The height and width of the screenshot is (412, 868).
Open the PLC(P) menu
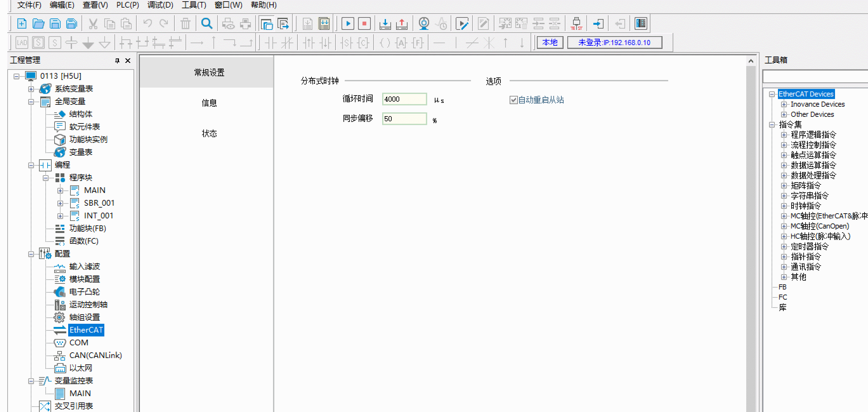point(127,5)
